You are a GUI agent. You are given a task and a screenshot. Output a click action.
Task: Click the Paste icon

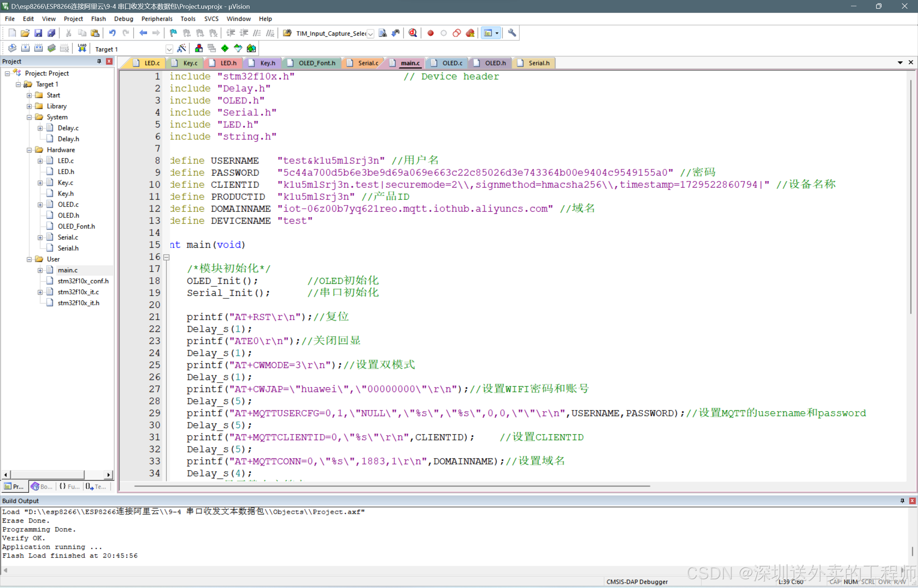pos(95,33)
